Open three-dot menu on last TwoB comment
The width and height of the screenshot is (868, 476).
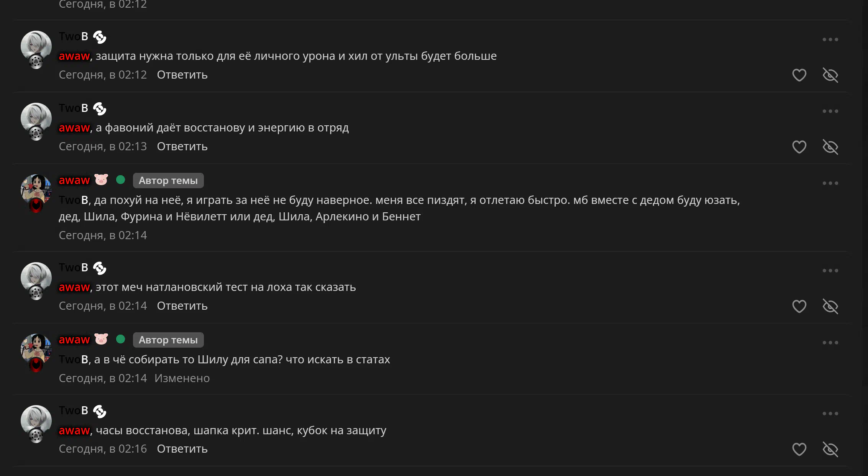coord(830,414)
